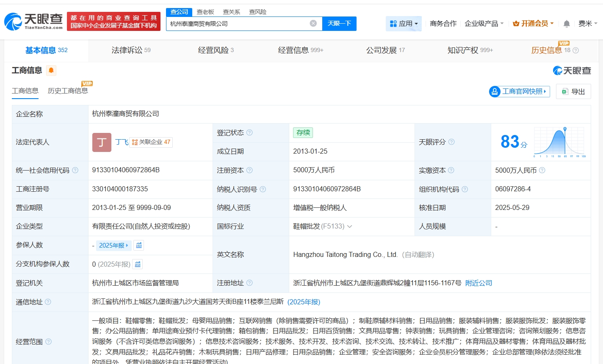Screen dimensions: 603x364
Task: Click the 成立日期 value 2013-01-25
Action: tap(310, 152)
